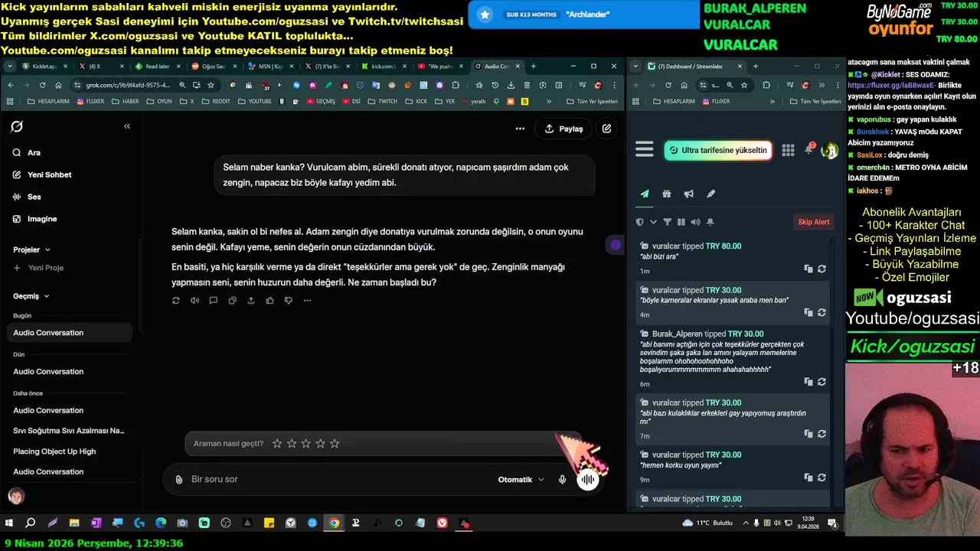Viewport: 980px width, 551px height.
Task: Open tab search dropdown in Grok browser window
Action: coord(10,67)
